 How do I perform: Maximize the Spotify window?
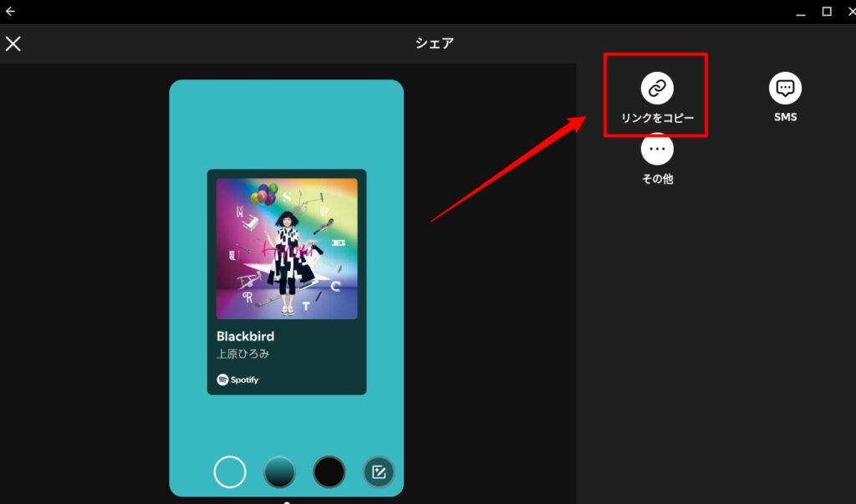tap(827, 11)
